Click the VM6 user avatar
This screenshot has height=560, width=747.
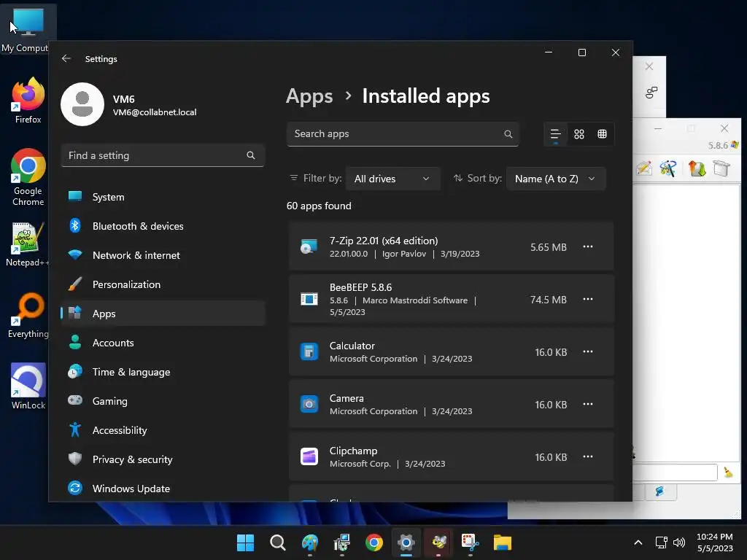(x=82, y=104)
